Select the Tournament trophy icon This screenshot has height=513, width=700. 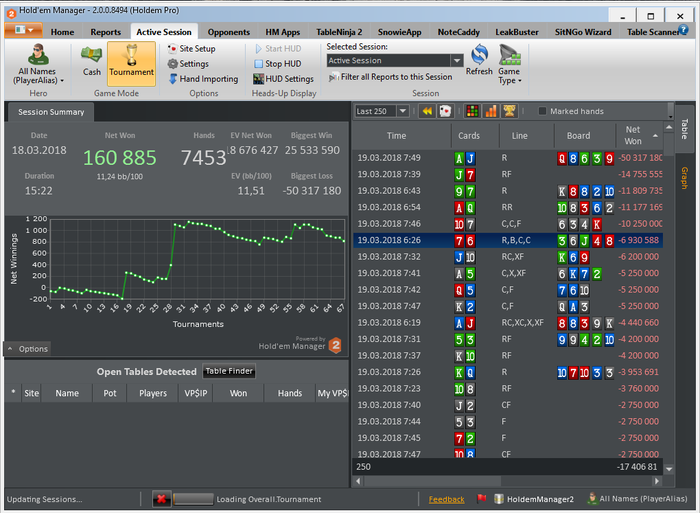[131, 55]
